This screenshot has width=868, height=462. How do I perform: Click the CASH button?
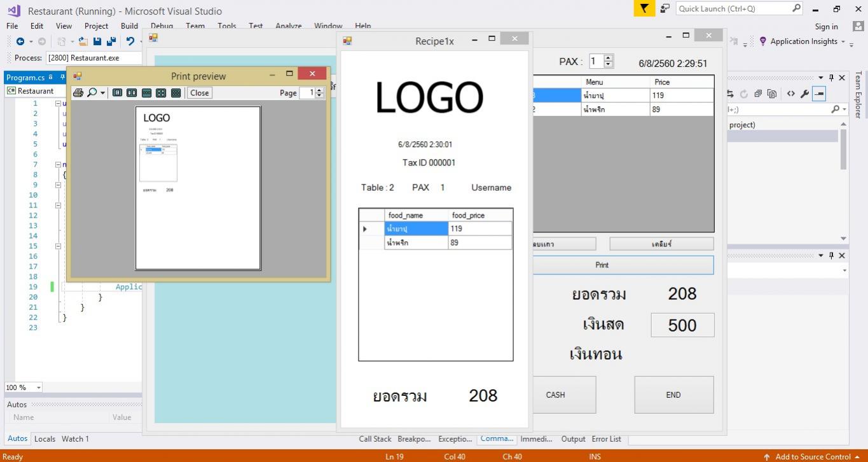coord(564,395)
